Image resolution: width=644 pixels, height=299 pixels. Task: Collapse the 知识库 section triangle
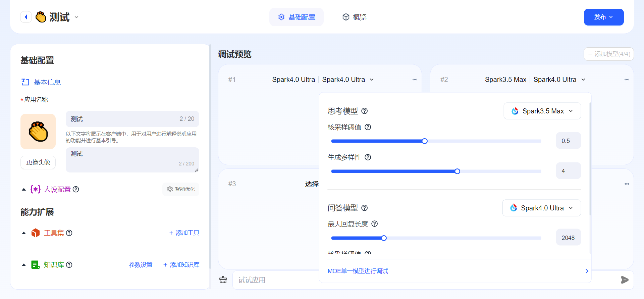[x=24, y=265]
